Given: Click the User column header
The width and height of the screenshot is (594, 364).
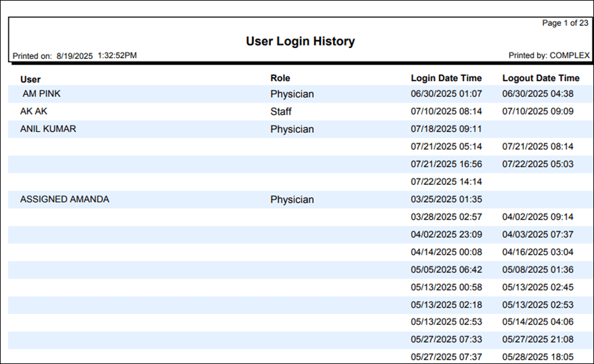Looking at the screenshot, I should (x=30, y=79).
